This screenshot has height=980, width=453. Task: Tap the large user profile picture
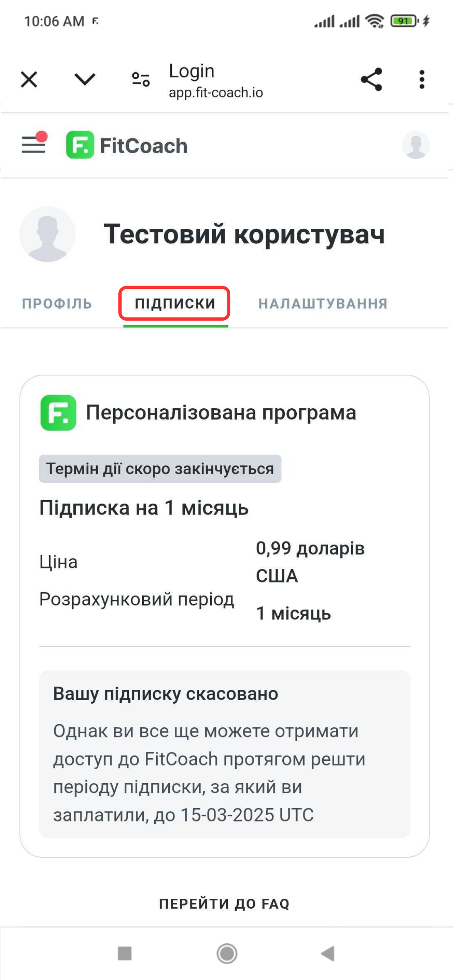[48, 234]
